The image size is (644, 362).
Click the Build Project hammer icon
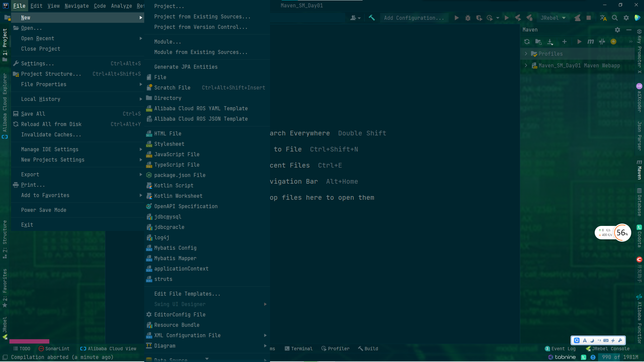372,18
